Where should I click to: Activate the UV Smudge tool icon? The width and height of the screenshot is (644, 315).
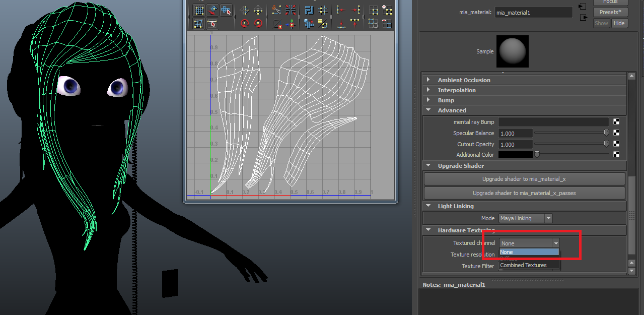coord(199,23)
